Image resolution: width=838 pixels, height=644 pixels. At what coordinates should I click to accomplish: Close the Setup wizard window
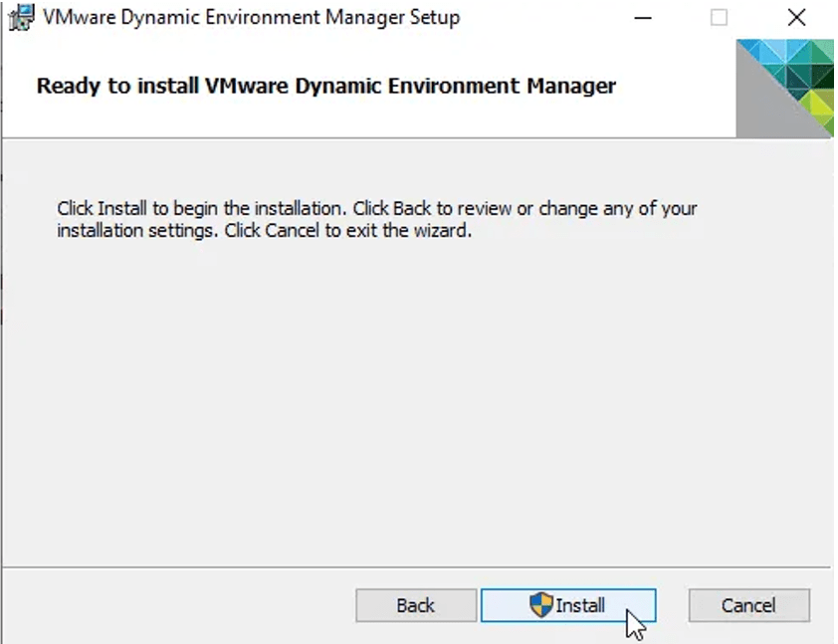point(795,18)
